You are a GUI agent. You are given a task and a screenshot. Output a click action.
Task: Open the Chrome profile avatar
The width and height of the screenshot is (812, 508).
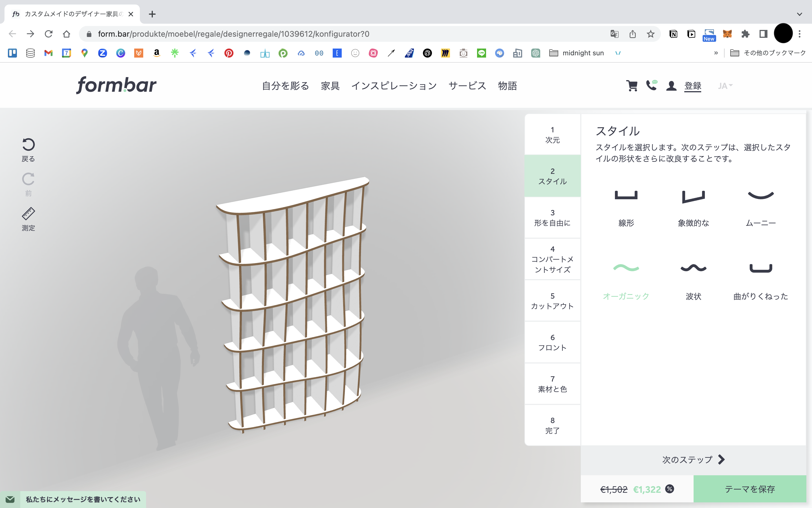(783, 34)
